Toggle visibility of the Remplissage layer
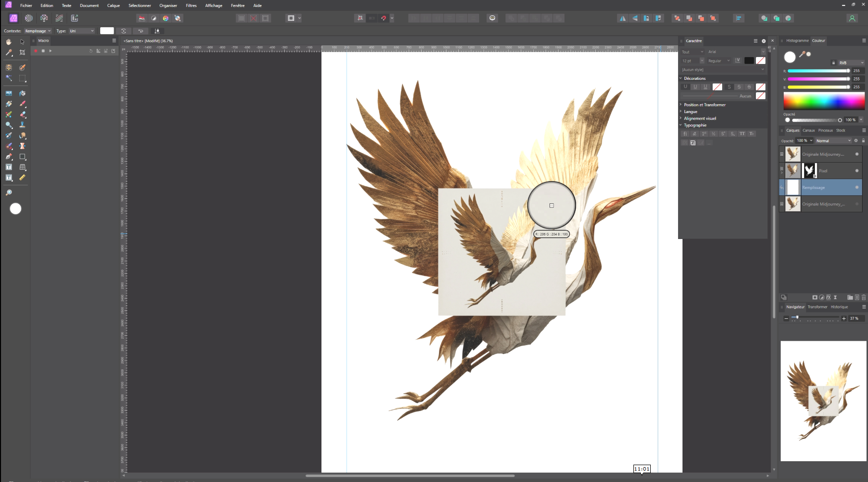The image size is (868, 482). (x=857, y=187)
